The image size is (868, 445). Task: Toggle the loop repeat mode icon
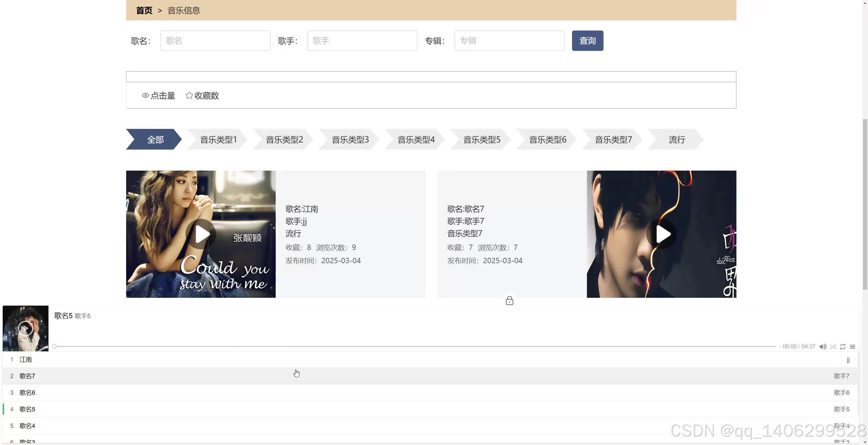(x=843, y=347)
